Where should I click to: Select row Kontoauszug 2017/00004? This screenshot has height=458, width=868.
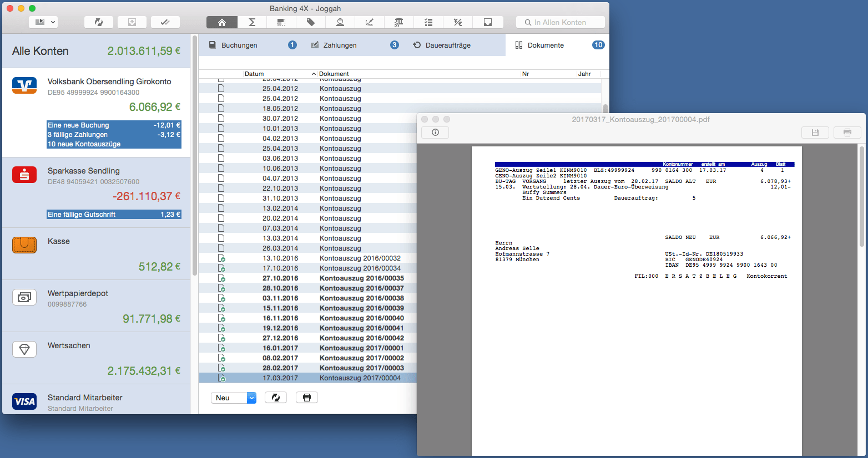click(x=308, y=378)
